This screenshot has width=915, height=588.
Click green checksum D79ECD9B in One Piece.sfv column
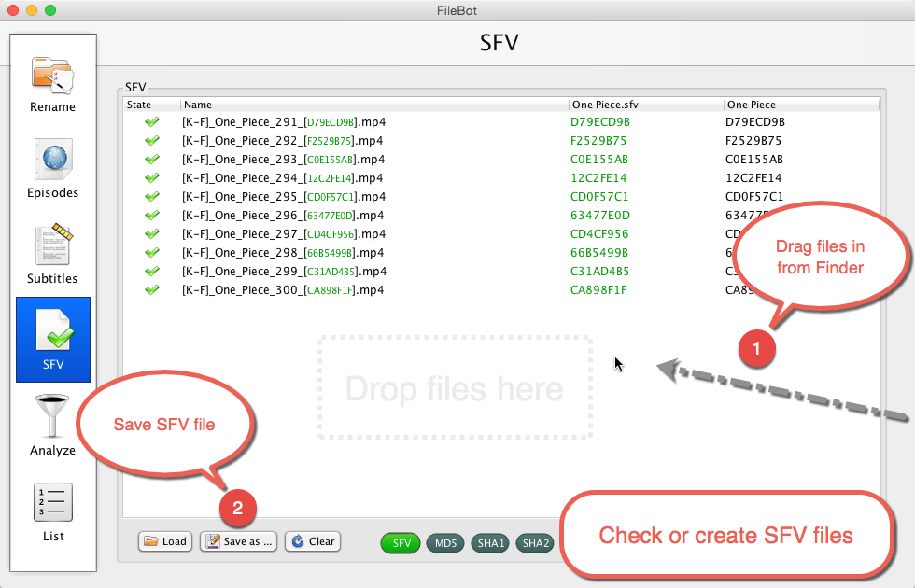pos(599,122)
